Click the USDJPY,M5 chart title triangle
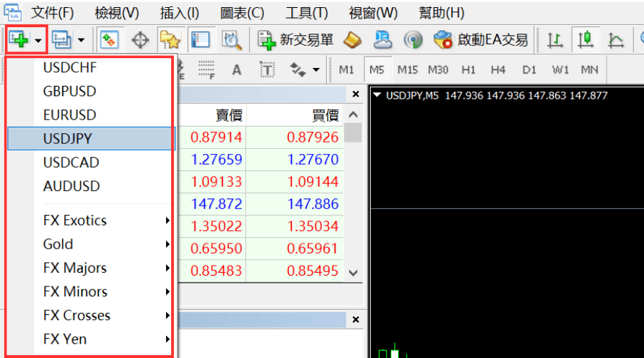Screen dimensions: 644x358 (x=376, y=95)
